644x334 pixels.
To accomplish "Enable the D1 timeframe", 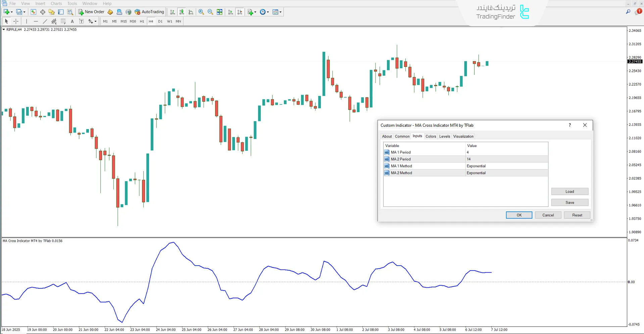I will [160, 21].
